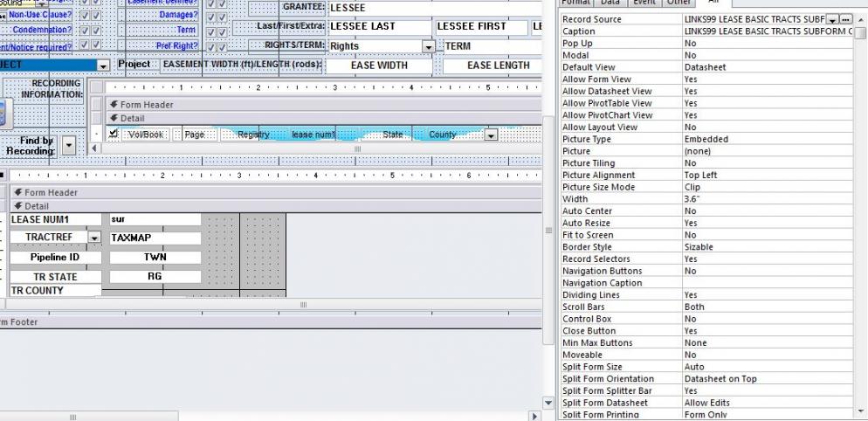The image size is (868, 421).
Task: Open the County combo box dropdown arrow
Action: 491,135
